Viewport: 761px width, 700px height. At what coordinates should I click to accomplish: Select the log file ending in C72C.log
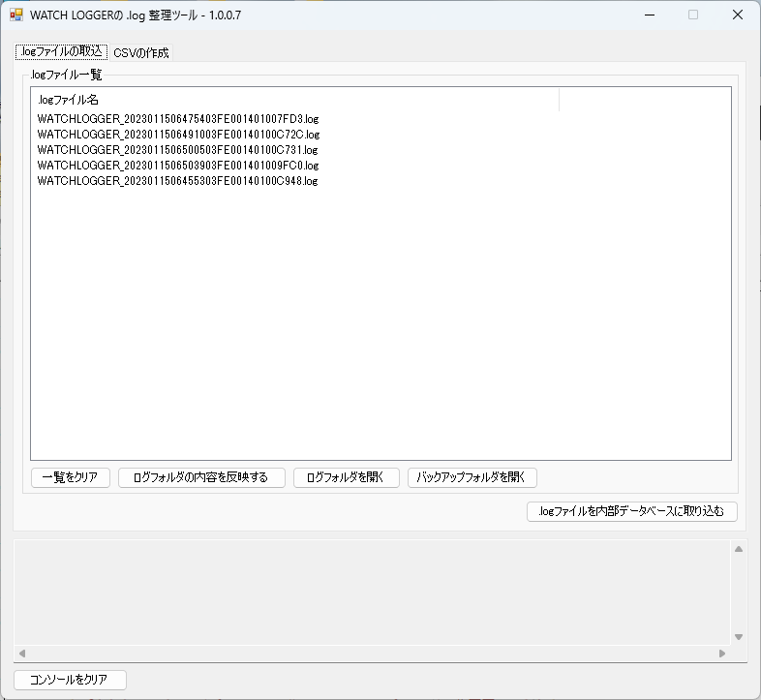tap(178, 135)
